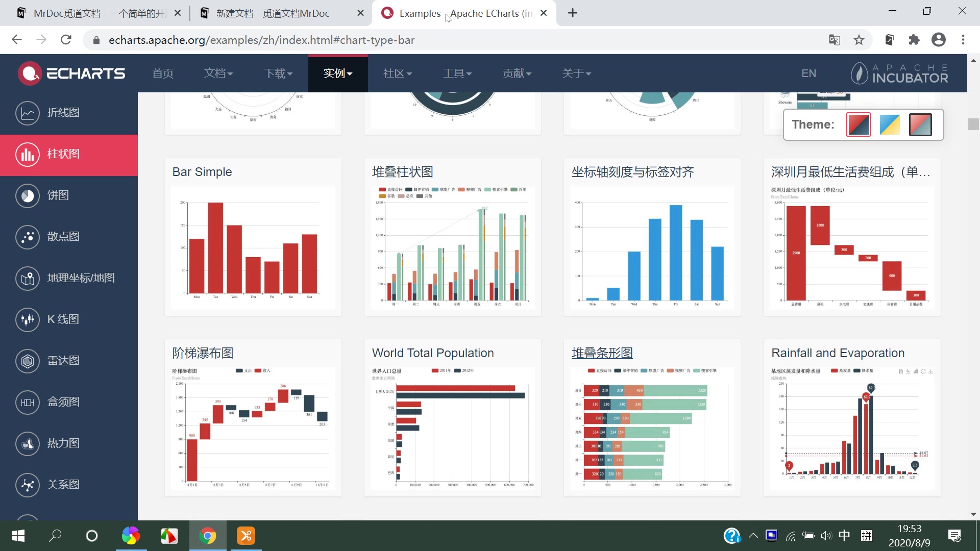Open the 饼图 (pie chart) examples
Image resolution: width=980 pixels, height=551 pixels.
pos(28,195)
